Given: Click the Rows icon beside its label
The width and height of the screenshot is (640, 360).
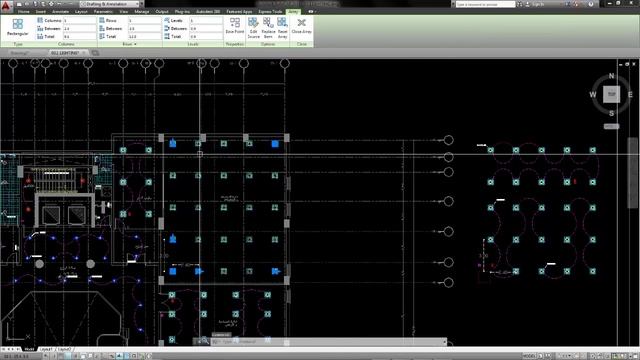Looking at the screenshot, I should pos(102,20).
